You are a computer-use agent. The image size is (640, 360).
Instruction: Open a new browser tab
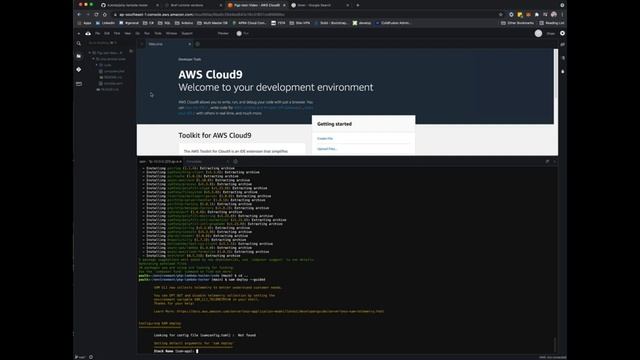[x=358, y=5]
